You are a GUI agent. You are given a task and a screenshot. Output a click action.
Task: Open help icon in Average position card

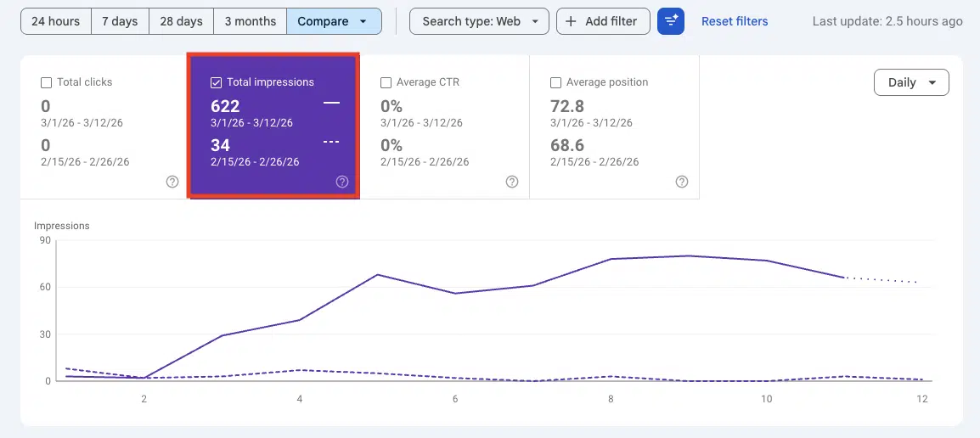[x=682, y=182]
